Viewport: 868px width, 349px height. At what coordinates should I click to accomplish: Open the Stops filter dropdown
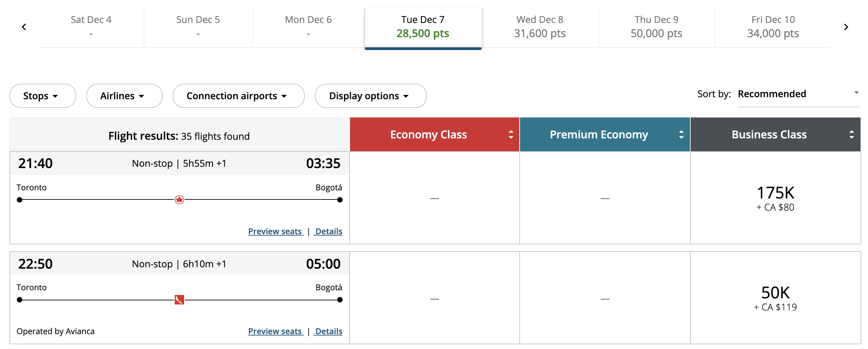click(x=42, y=96)
